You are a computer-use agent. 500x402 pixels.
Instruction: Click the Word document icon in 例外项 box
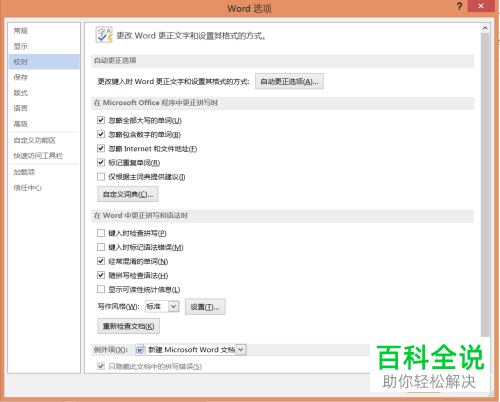click(140, 350)
